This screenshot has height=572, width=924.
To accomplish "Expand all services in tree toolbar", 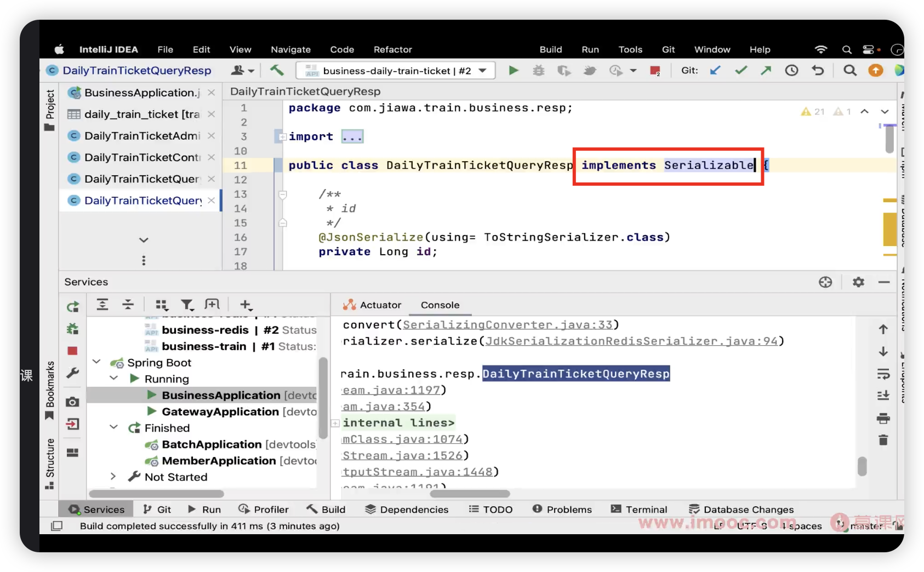I will pyautogui.click(x=102, y=305).
